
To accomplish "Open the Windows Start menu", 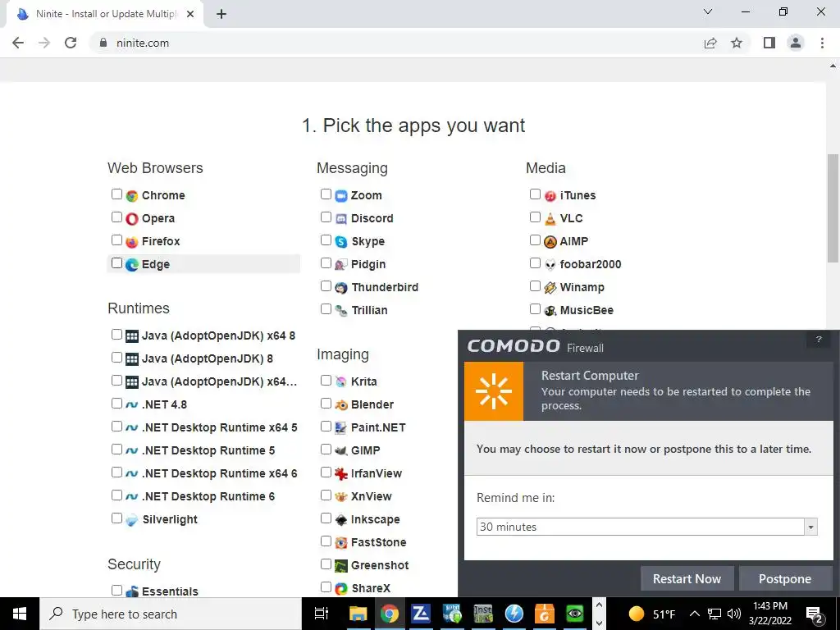I will tap(20, 614).
